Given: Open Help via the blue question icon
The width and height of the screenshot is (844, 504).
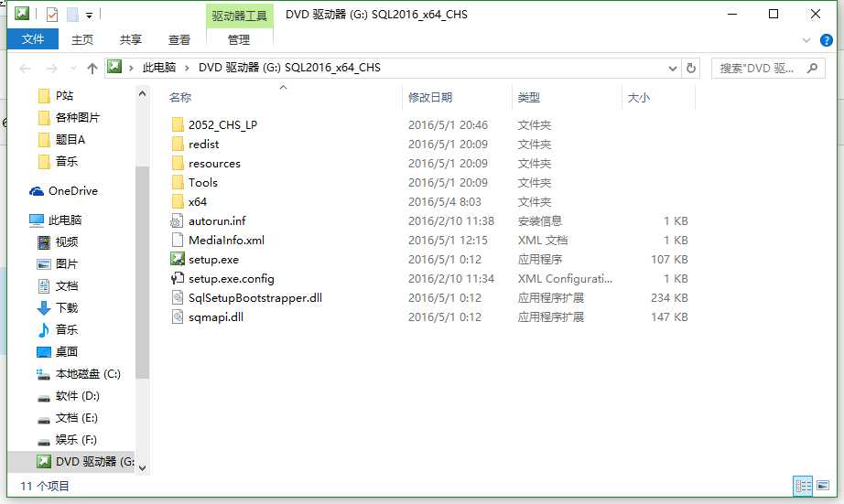Looking at the screenshot, I should click(x=827, y=40).
